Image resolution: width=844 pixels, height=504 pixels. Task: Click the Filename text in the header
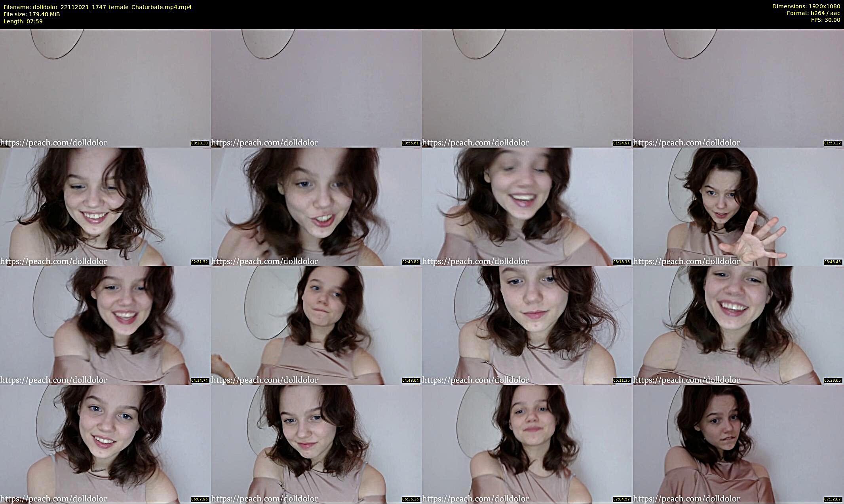pos(97,7)
